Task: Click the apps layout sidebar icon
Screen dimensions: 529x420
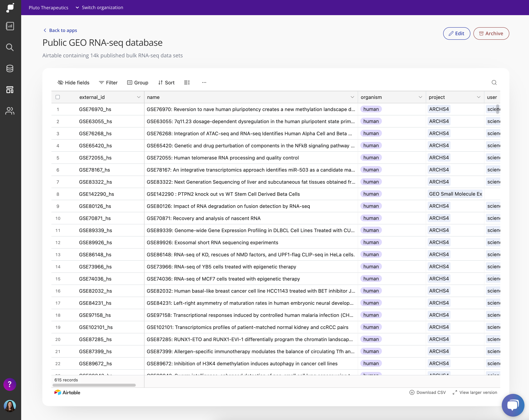Action: pyautogui.click(x=10, y=90)
